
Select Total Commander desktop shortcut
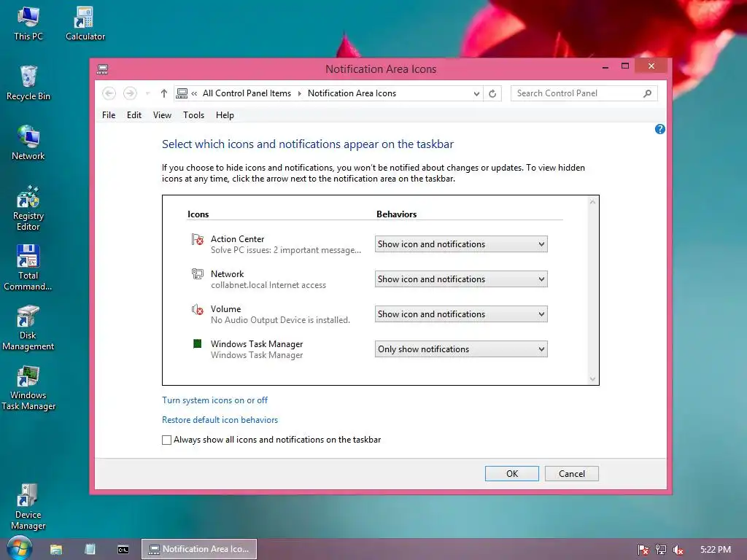(28, 268)
